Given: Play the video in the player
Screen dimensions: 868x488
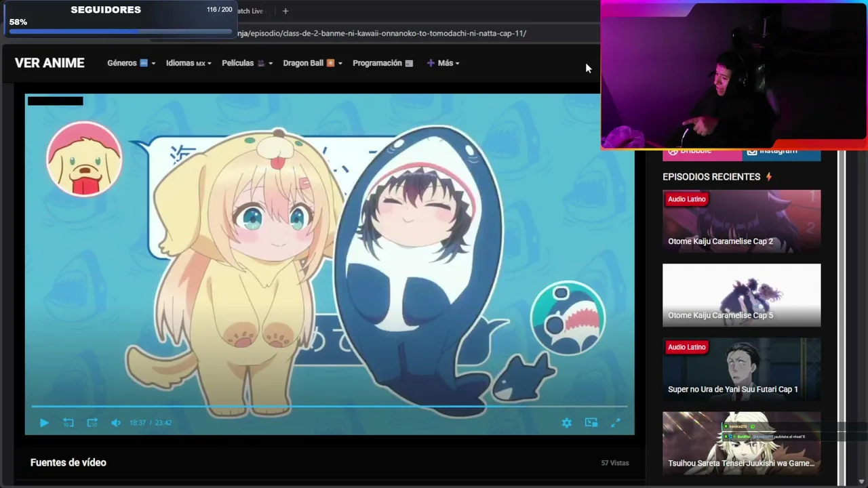Looking at the screenshot, I should [x=44, y=423].
